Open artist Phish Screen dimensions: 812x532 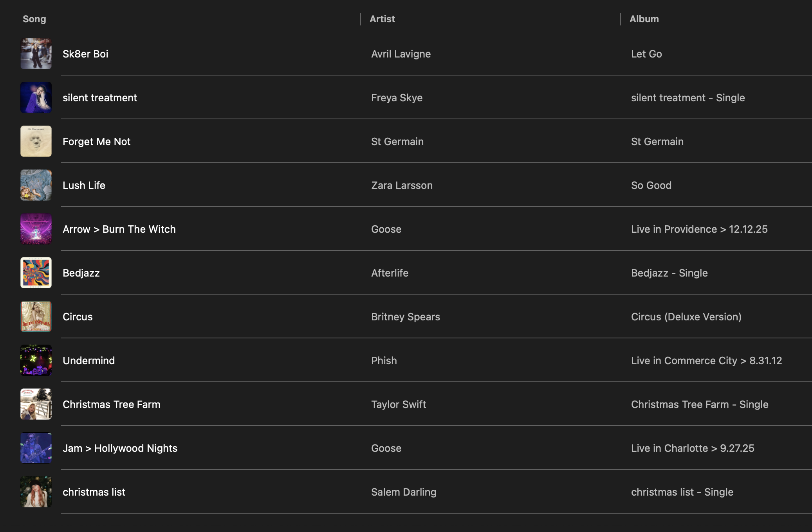pyautogui.click(x=384, y=361)
